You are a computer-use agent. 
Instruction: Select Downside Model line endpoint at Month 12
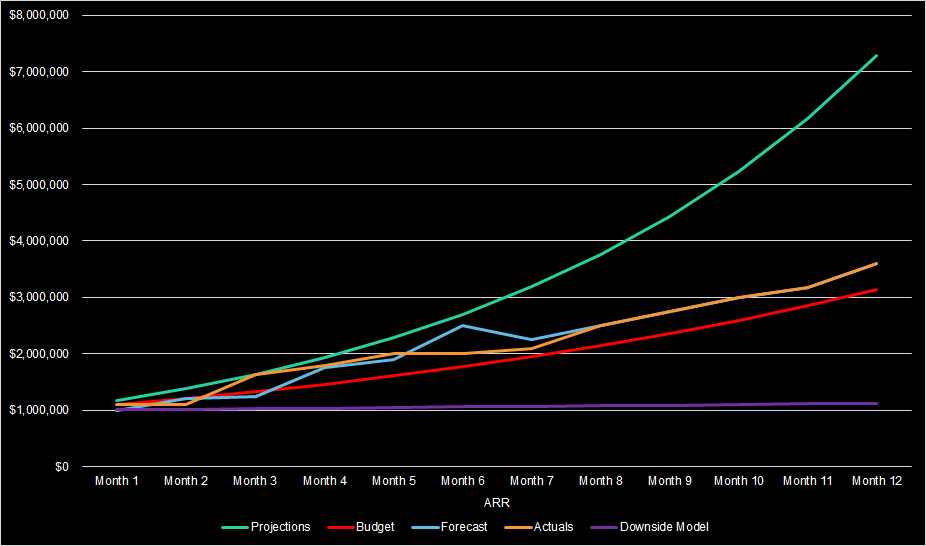pyautogui.click(x=876, y=404)
